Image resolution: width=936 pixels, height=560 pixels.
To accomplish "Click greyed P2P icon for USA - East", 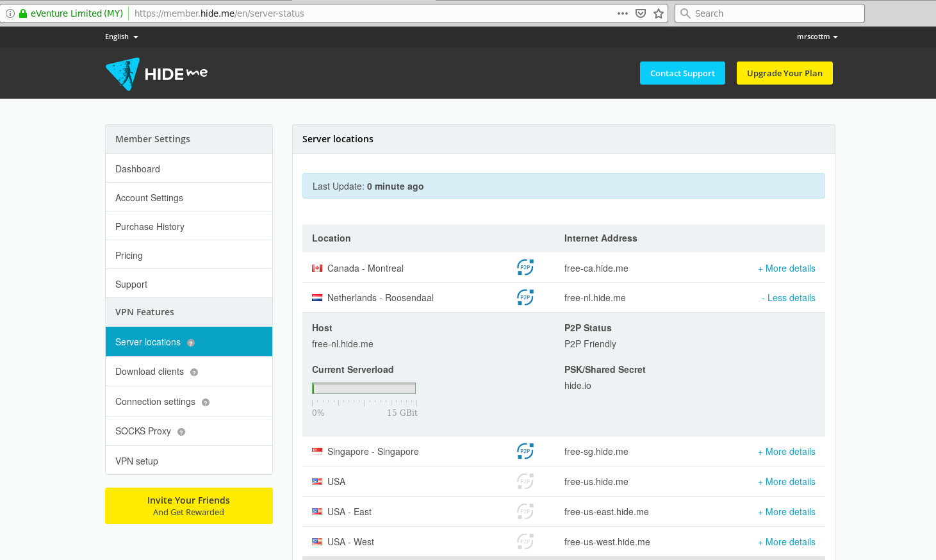I will [x=525, y=511].
